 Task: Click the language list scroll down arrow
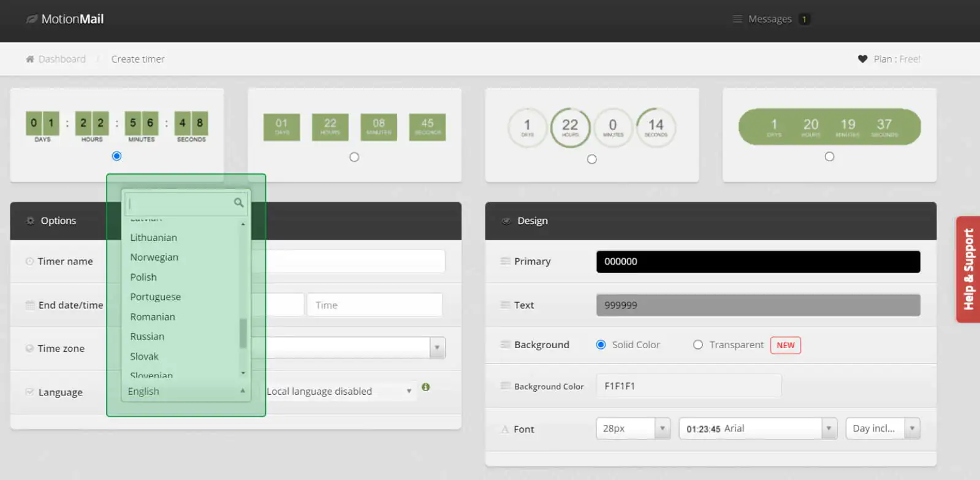[x=243, y=373]
